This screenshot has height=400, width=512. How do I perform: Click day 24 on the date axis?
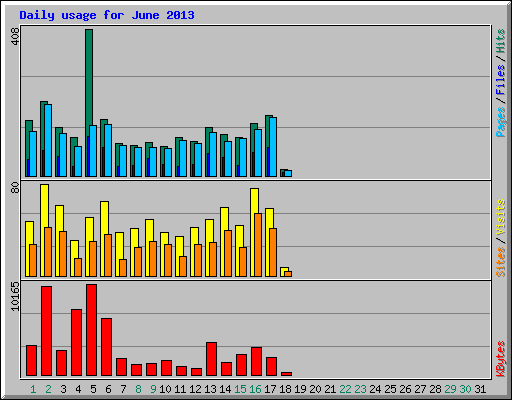click(375, 389)
